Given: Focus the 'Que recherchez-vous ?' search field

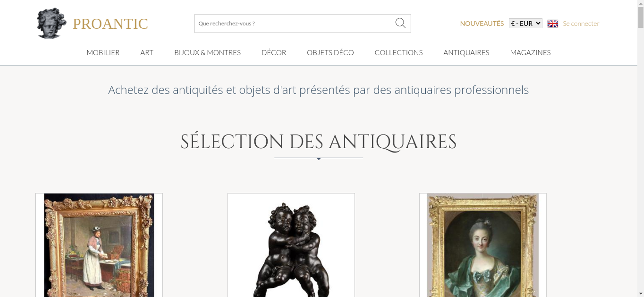Looking at the screenshot, I should [295, 23].
